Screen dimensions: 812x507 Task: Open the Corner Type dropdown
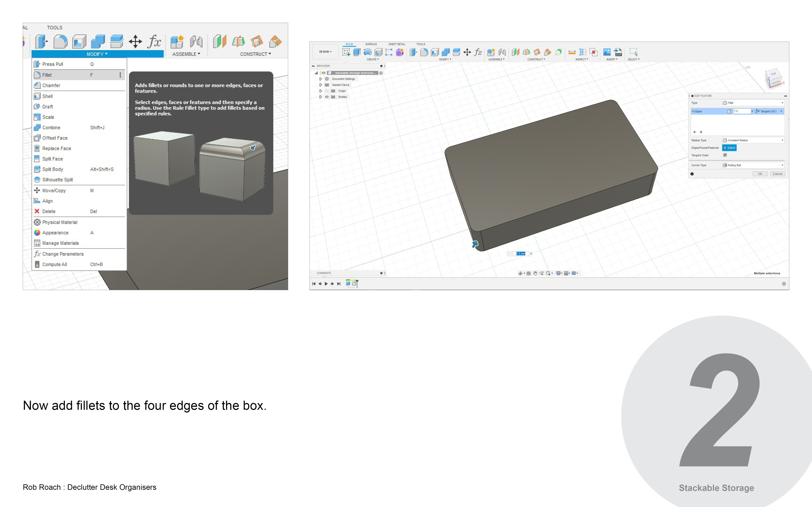(x=753, y=165)
